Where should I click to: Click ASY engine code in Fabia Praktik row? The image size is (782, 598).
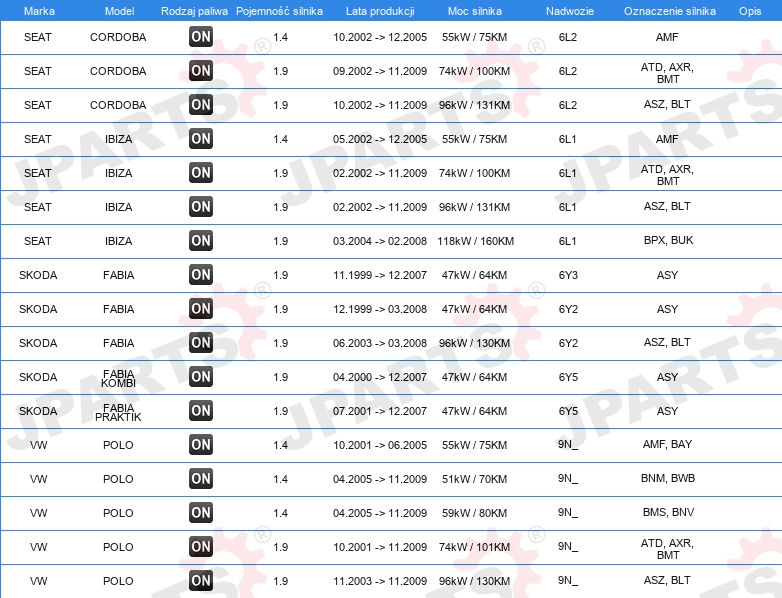tap(667, 411)
